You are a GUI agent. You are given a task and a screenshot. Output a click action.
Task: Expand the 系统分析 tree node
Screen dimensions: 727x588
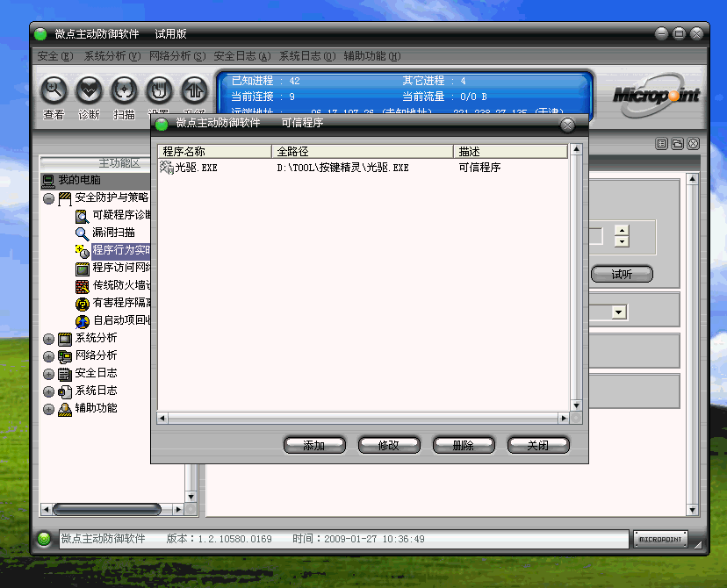(x=48, y=339)
